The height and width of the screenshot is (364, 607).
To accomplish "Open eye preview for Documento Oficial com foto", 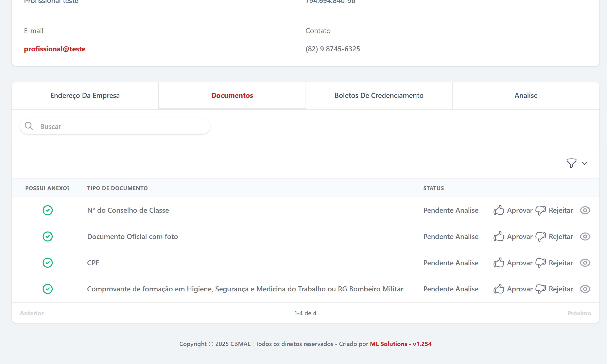I will (585, 236).
